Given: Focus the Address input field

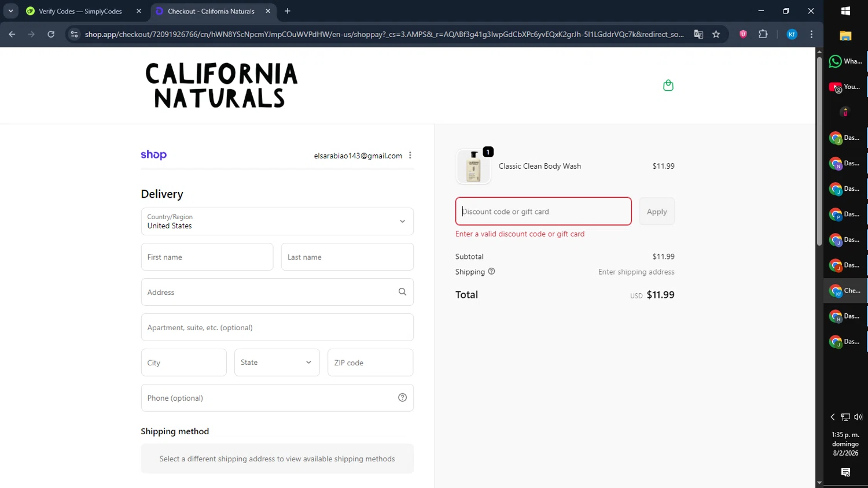Looking at the screenshot, I should pos(277,292).
